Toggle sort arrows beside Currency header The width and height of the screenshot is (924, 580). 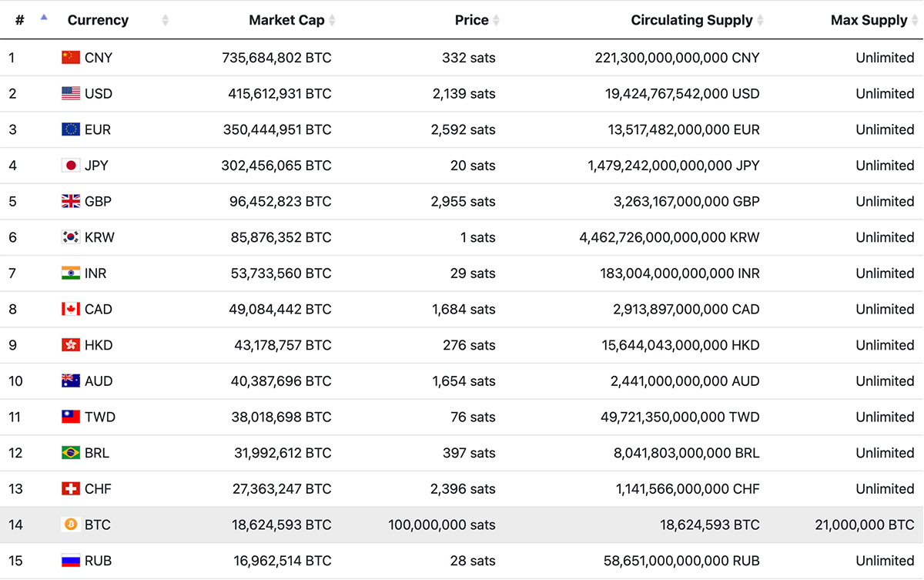[166, 20]
